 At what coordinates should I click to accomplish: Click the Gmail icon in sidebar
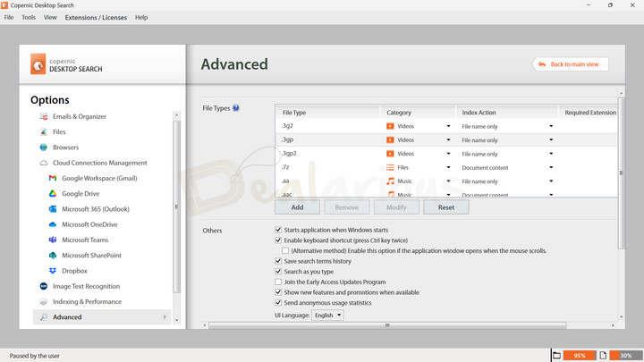pyautogui.click(x=53, y=178)
